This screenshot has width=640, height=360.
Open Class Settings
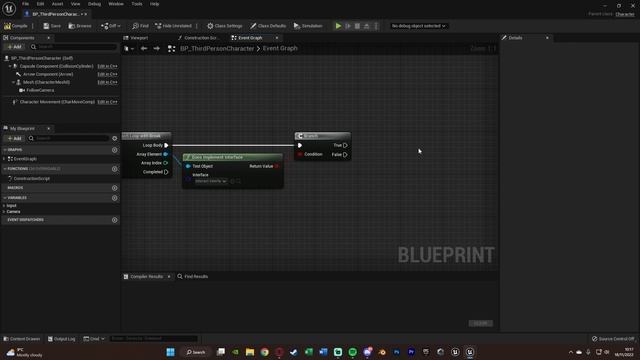pyautogui.click(x=224, y=26)
